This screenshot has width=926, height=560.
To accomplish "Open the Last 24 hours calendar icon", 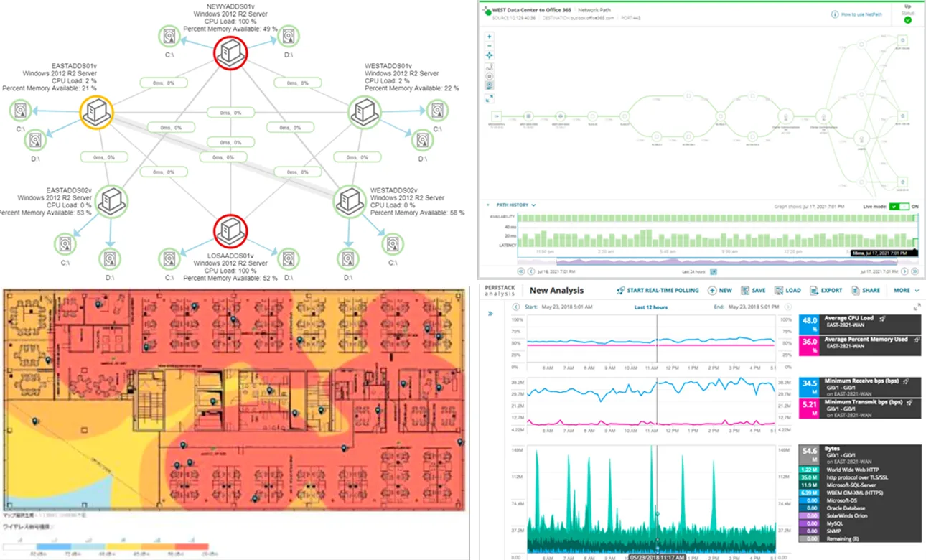I will (713, 271).
